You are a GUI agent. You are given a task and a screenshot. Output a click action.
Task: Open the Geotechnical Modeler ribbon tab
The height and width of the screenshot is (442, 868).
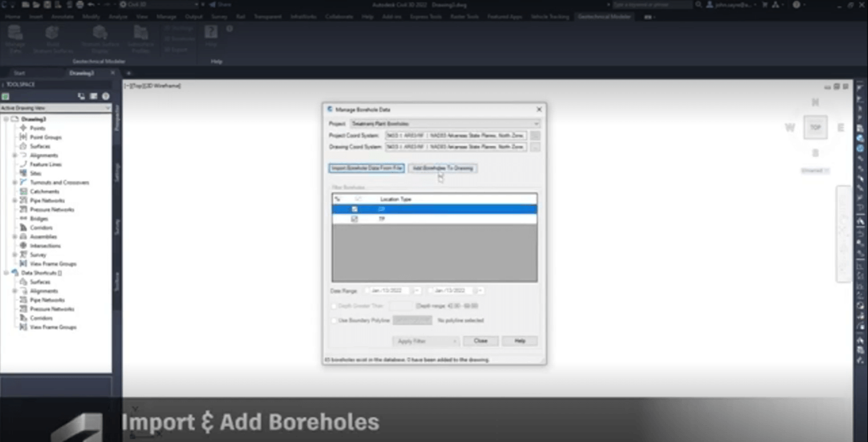(x=604, y=17)
